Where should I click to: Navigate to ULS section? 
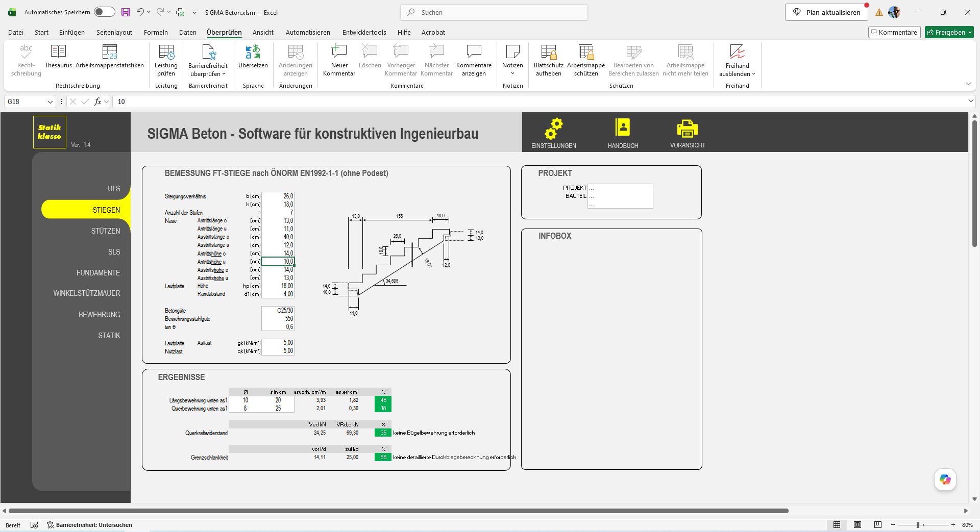[114, 189]
